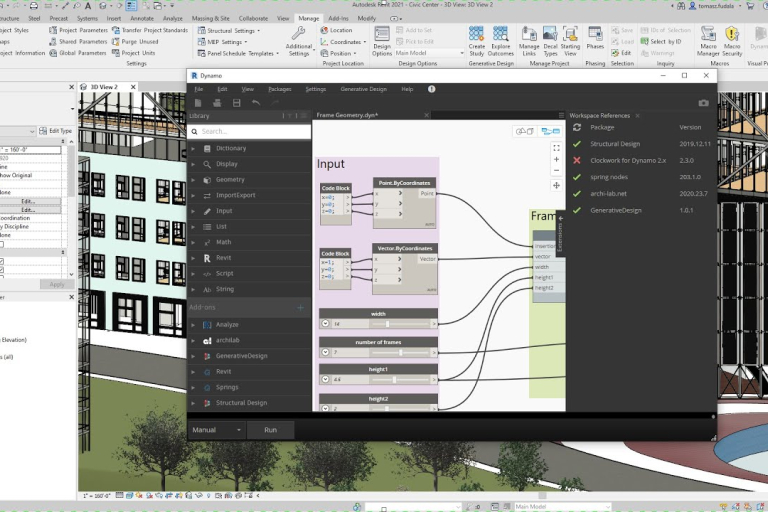Screen dimensions: 768x512
Task: Click Location in Project Location panel
Action: tap(336, 30)
